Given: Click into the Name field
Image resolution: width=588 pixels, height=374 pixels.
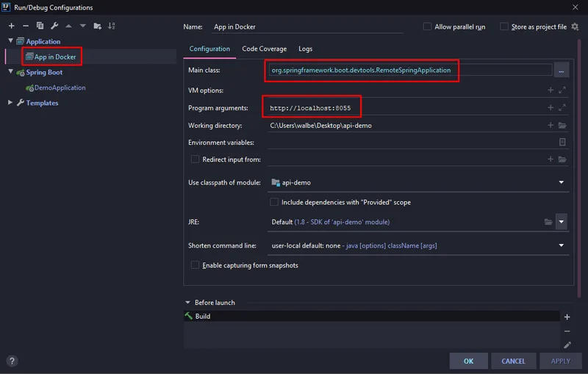Looking at the screenshot, I should pyautogui.click(x=307, y=26).
